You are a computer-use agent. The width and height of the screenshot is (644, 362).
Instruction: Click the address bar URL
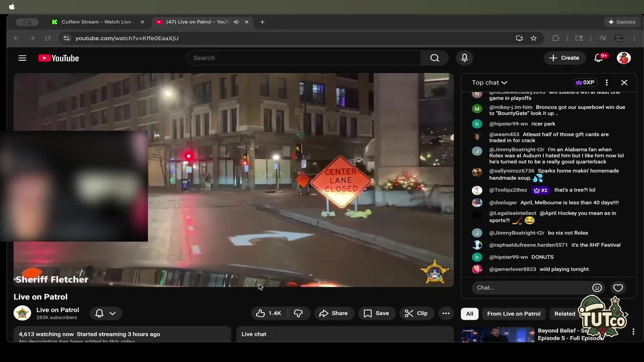[x=127, y=38]
